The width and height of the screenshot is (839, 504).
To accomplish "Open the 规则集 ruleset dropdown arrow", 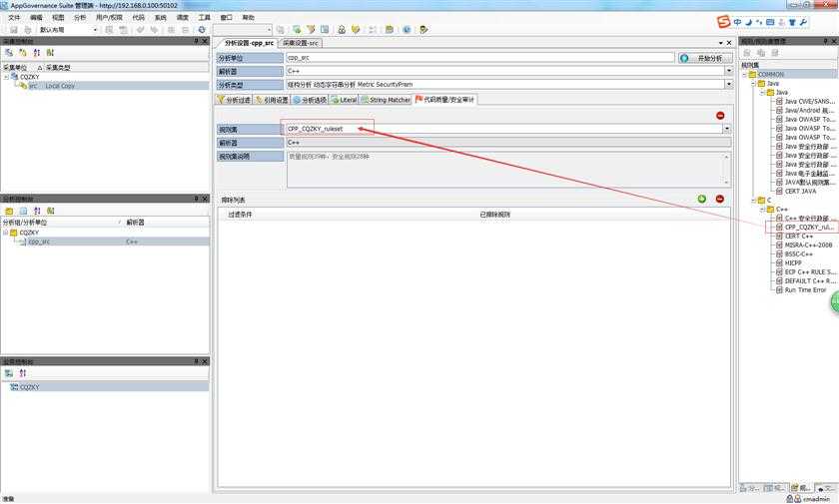I will (727, 129).
